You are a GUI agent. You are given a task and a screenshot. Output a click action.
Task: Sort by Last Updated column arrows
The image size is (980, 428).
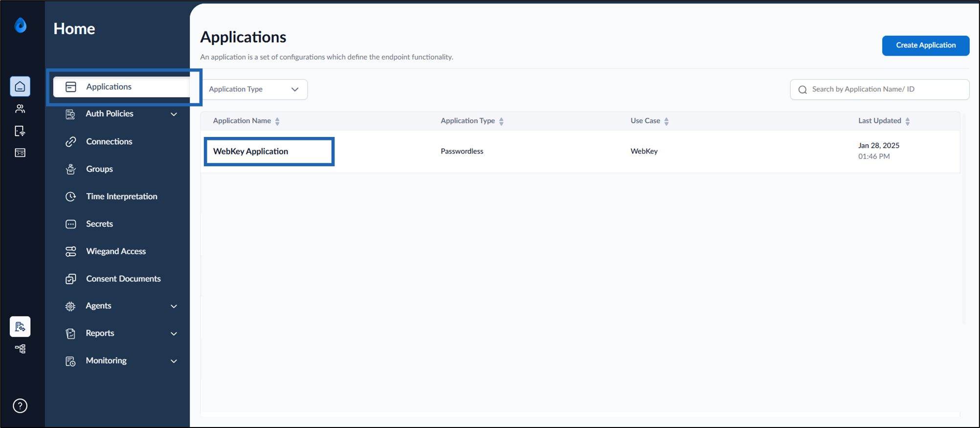tap(908, 121)
